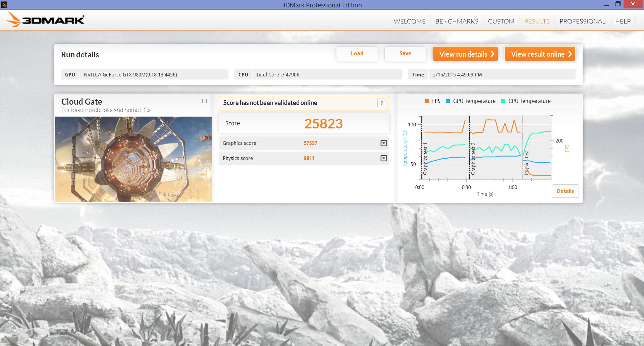Click the Run details heading
This screenshot has width=644, height=346.
80,55
